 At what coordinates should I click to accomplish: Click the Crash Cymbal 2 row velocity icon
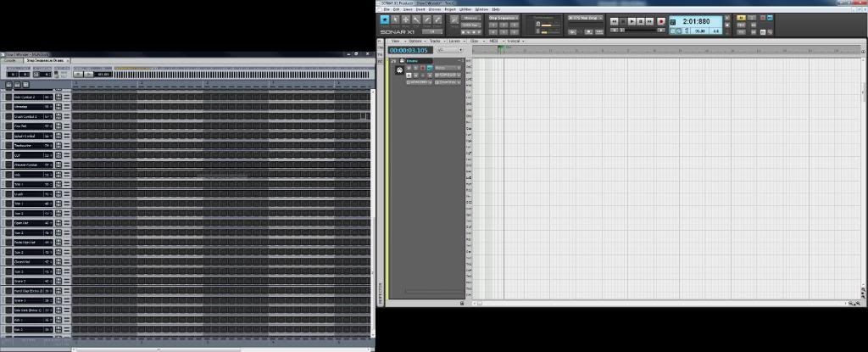coord(58,116)
